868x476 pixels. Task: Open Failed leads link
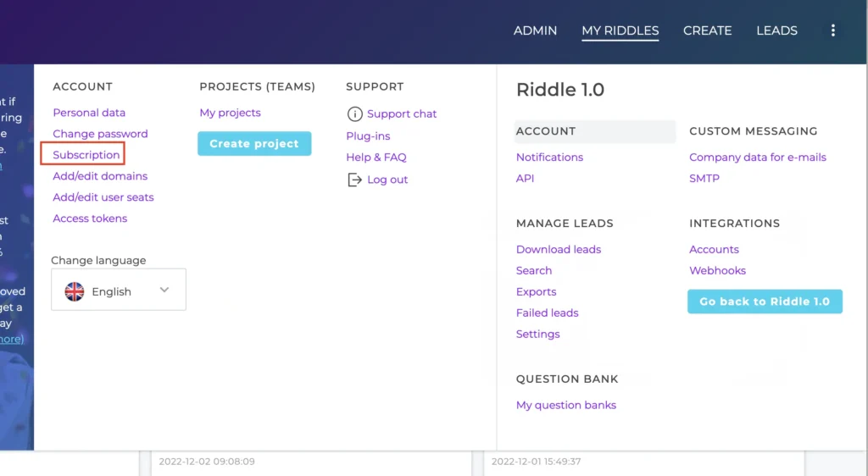click(x=547, y=313)
